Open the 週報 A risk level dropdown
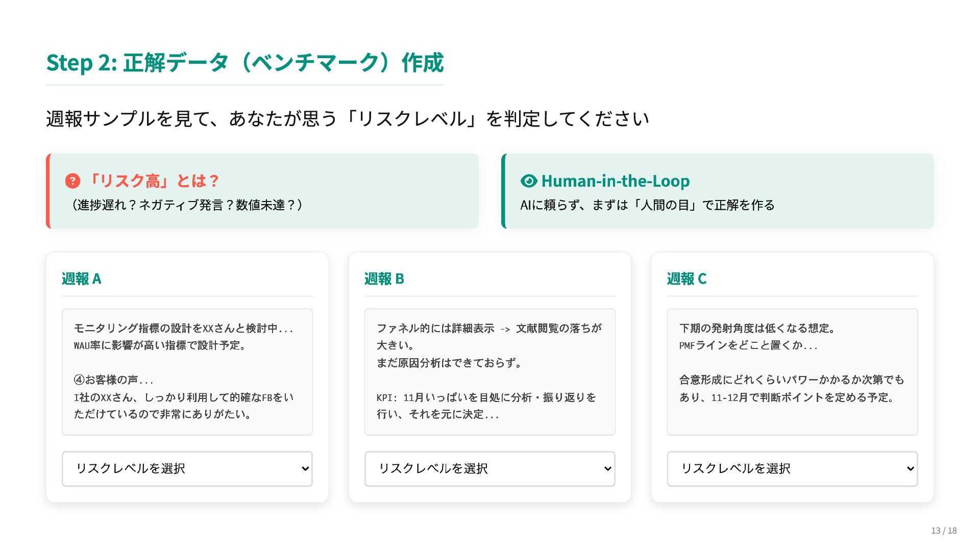 [x=187, y=468]
